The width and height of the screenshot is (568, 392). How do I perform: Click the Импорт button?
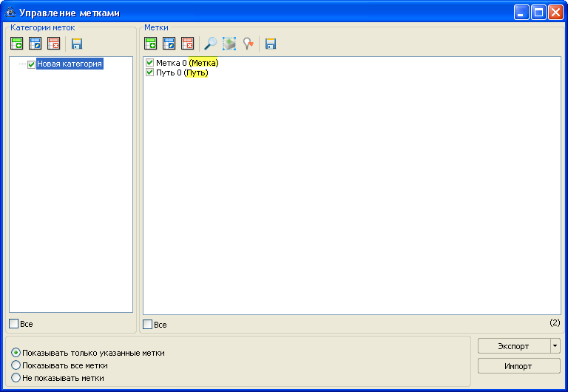[x=518, y=365]
